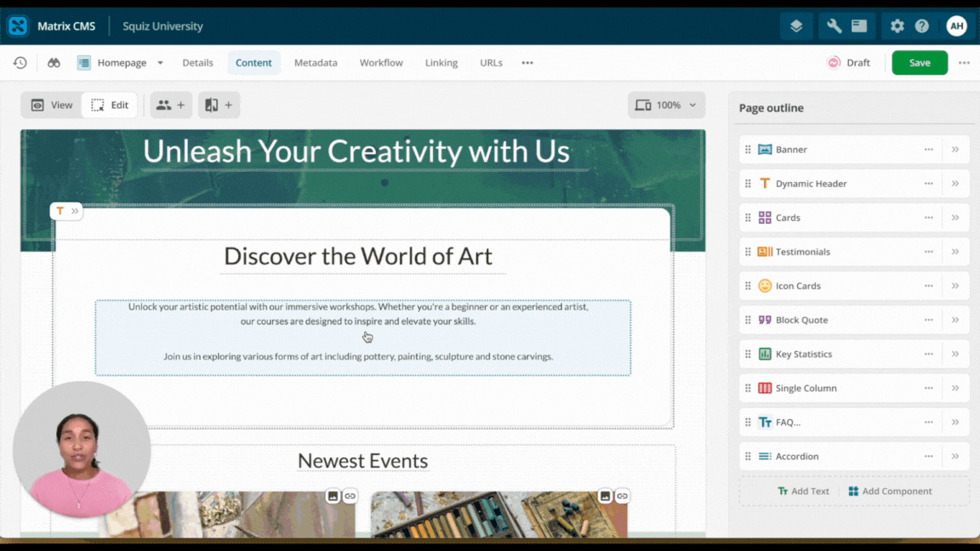Click the FAQ text icon in outline

(765, 423)
